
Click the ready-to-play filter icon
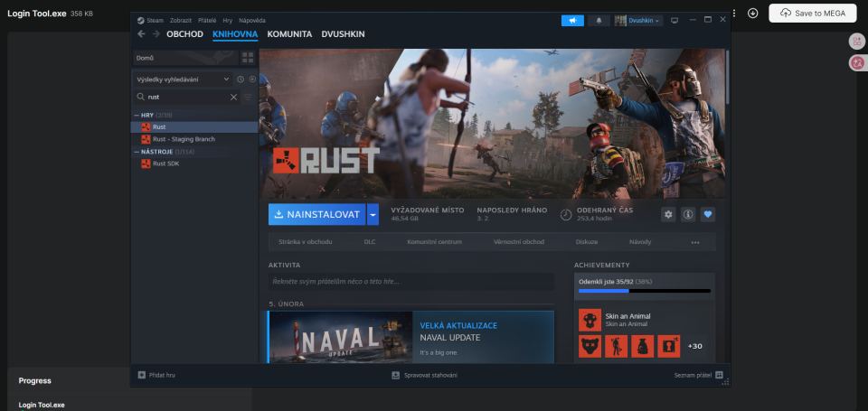(x=252, y=79)
